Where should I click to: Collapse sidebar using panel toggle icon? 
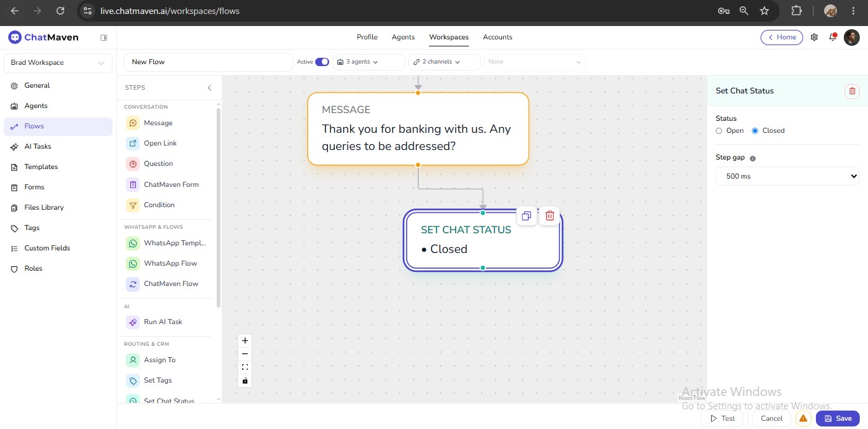coord(104,37)
